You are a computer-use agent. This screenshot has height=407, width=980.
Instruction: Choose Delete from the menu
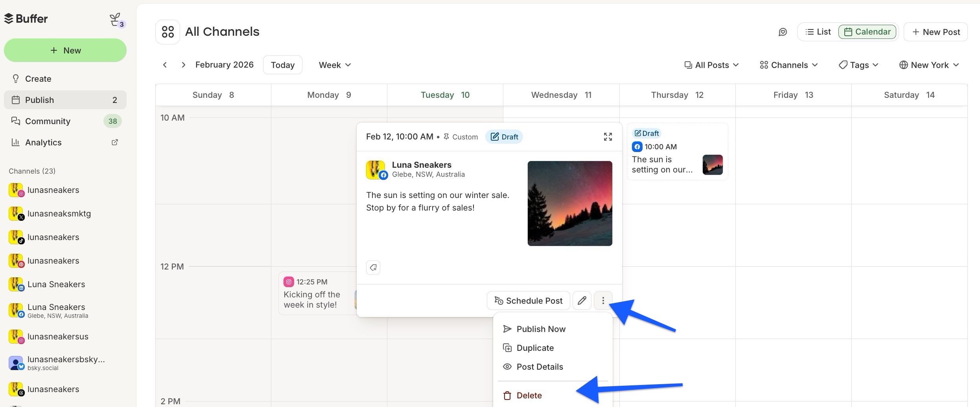coord(553,396)
